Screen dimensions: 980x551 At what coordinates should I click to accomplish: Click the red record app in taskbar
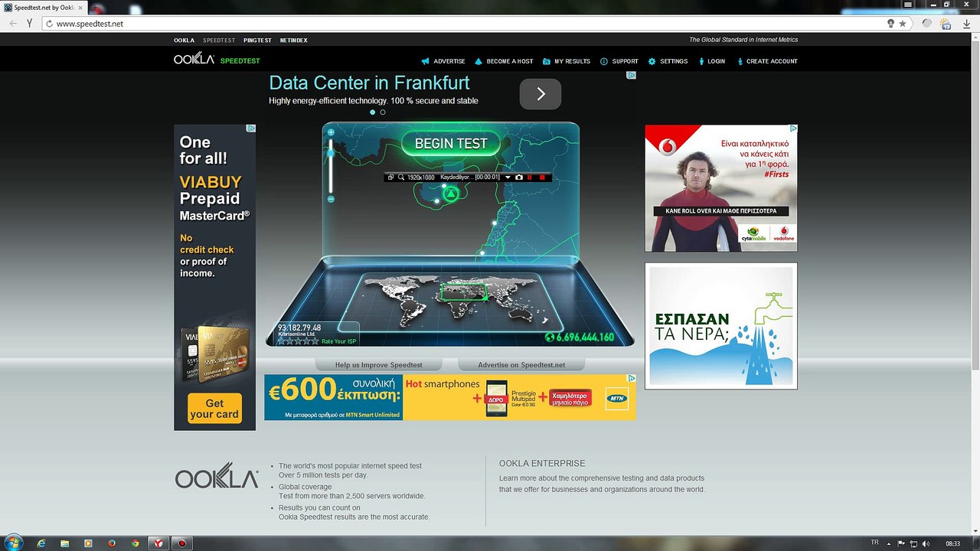pyautogui.click(x=181, y=543)
